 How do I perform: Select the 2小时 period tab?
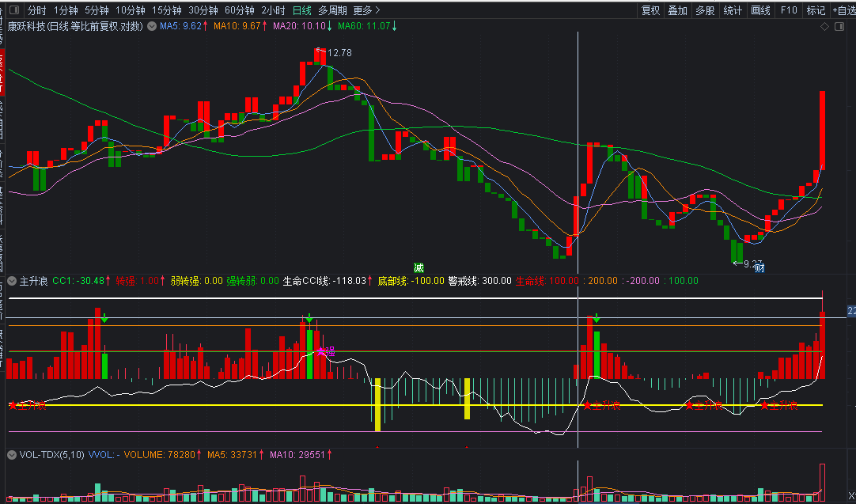click(x=273, y=10)
